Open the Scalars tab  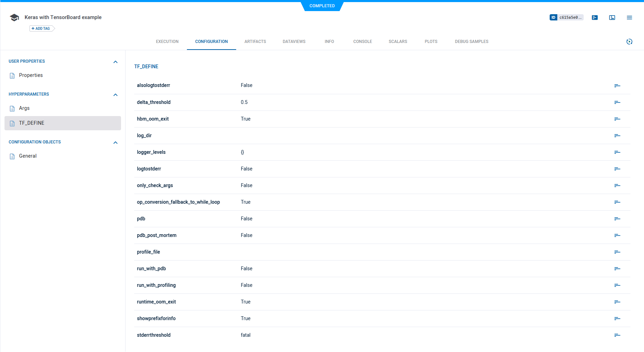(x=398, y=42)
